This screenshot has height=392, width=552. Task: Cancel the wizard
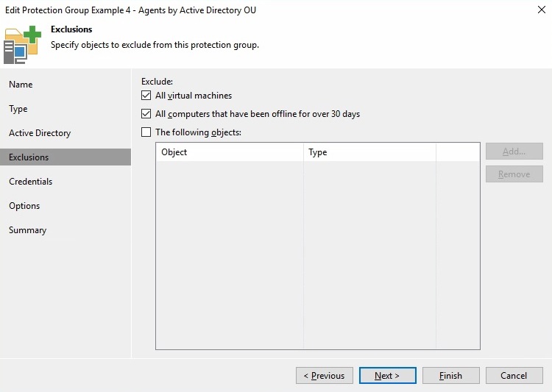(514, 376)
